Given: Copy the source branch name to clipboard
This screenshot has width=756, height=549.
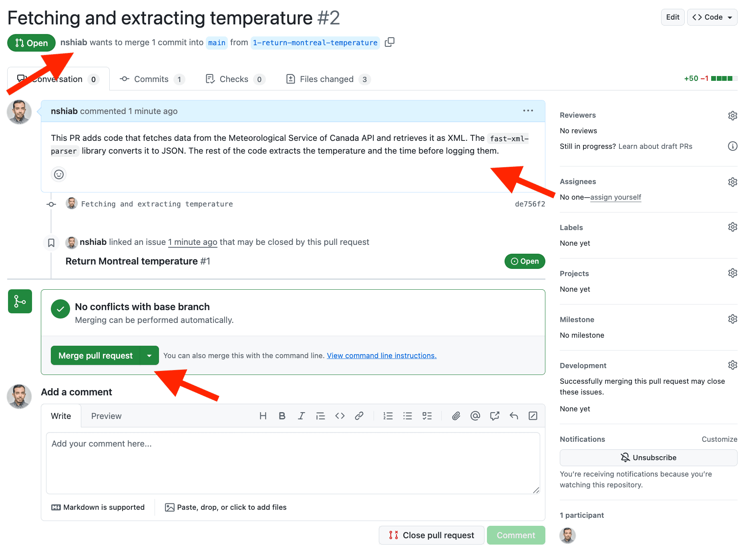Looking at the screenshot, I should point(389,42).
